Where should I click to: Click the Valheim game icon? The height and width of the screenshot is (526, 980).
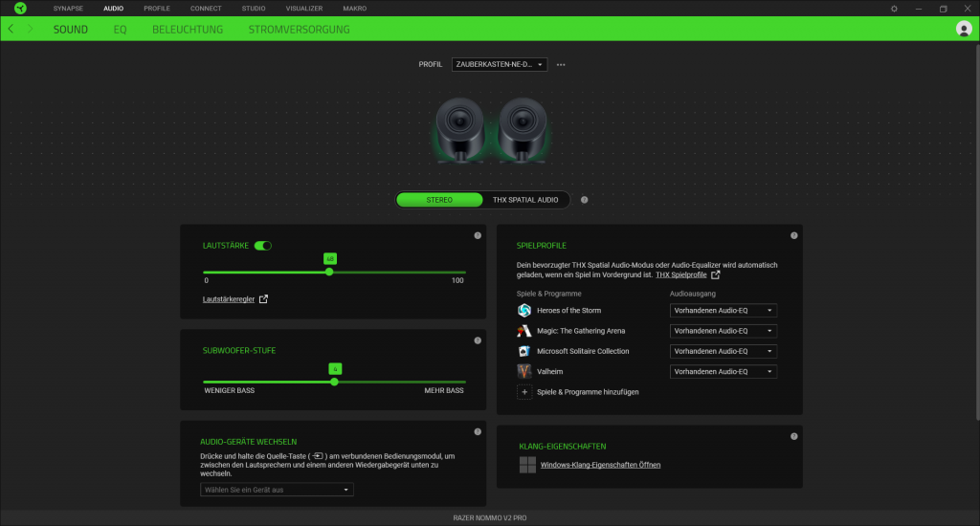point(524,371)
